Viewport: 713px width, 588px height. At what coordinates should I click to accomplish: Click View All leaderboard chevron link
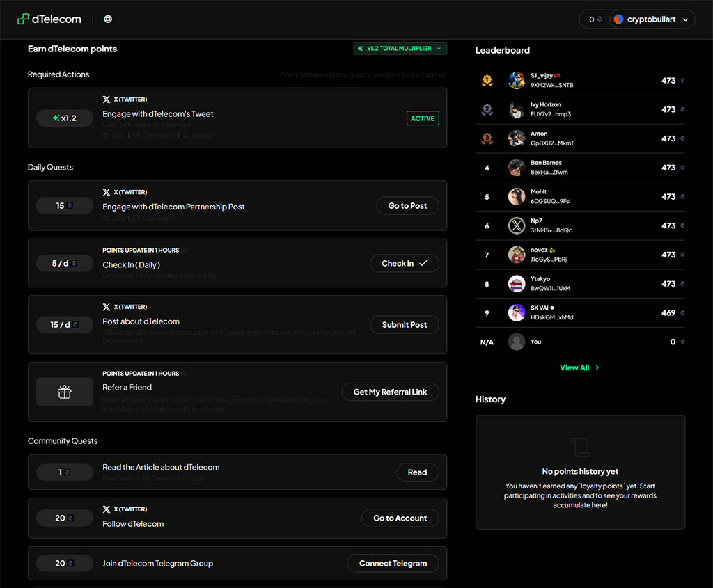(579, 367)
